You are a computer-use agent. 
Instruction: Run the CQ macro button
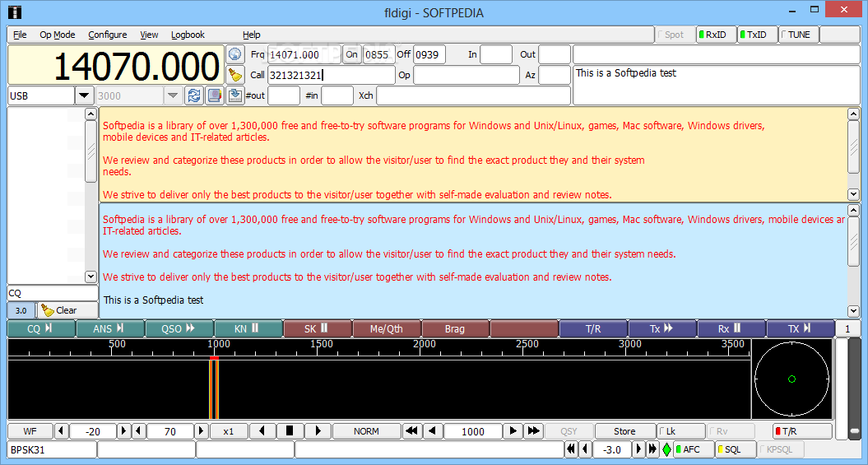pyautogui.click(x=41, y=329)
